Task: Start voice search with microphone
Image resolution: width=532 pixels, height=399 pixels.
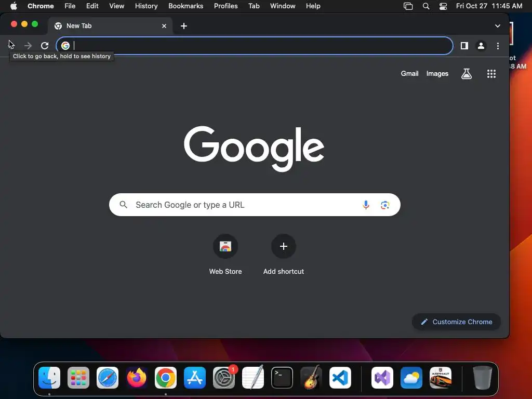Action: click(366, 205)
